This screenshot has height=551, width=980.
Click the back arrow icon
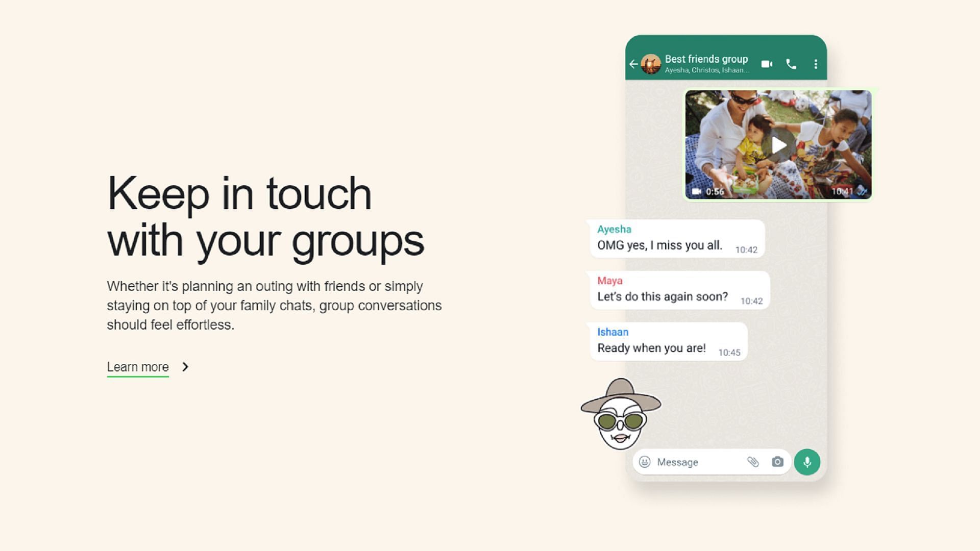(633, 64)
